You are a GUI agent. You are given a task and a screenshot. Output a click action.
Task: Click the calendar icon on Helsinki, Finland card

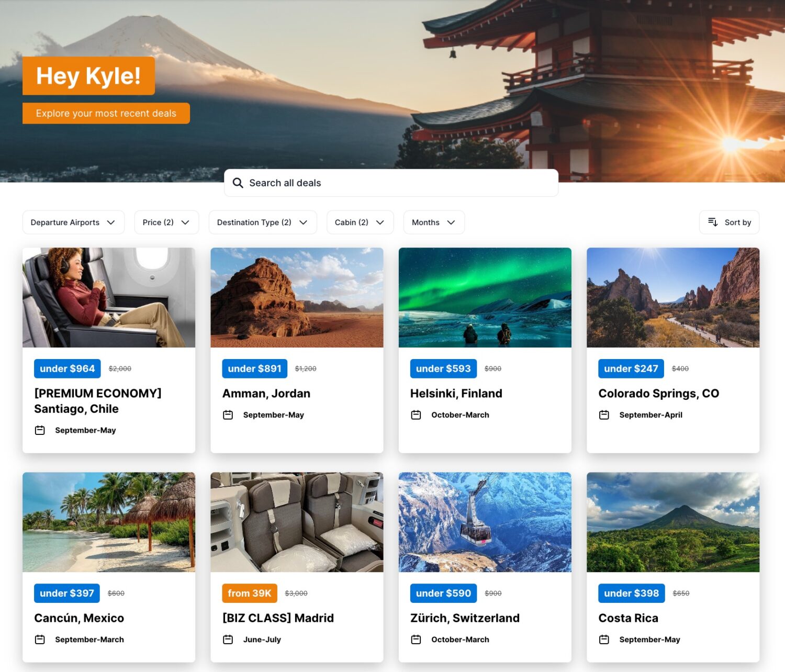click(417, 415)
